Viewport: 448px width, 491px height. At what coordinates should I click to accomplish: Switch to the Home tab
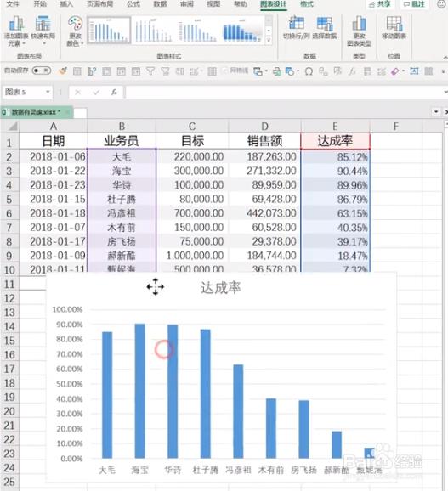(x=40, y=4)
